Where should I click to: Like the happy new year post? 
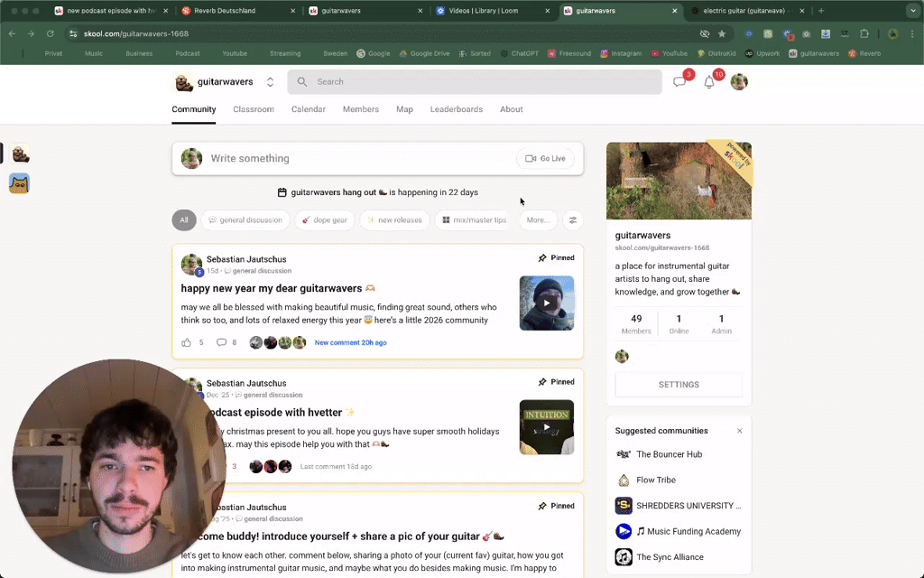tap(186, 342)
